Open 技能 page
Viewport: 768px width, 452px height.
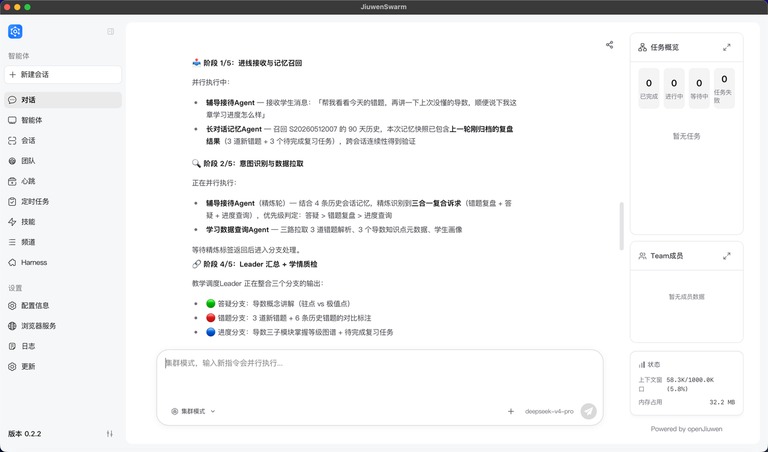63,222
